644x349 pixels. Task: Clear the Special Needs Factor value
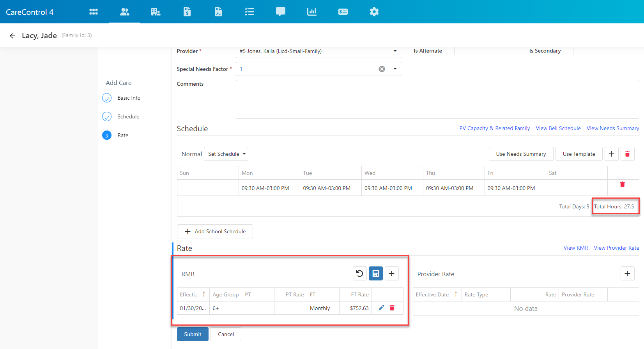coord(382,69)
